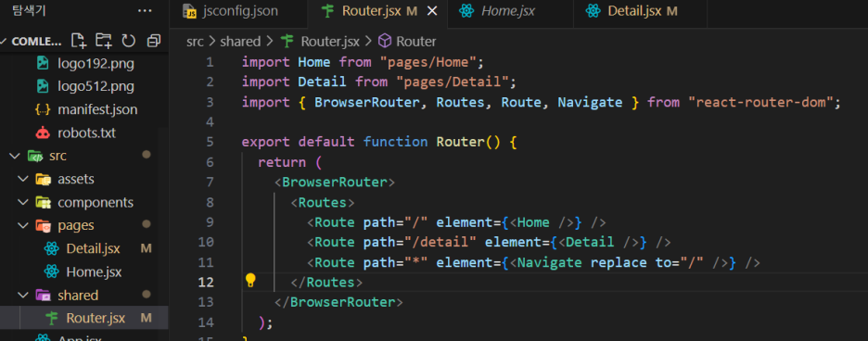Click the 'src' breadcrumb segment
The image size is (868, 341).
tap(195, 42)
